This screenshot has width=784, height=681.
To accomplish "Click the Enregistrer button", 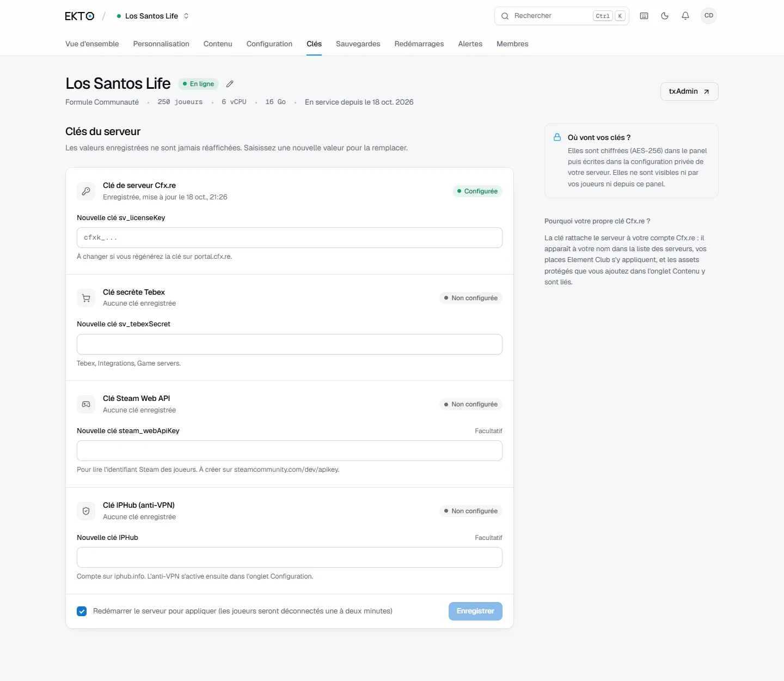I will tap(475, 611).
